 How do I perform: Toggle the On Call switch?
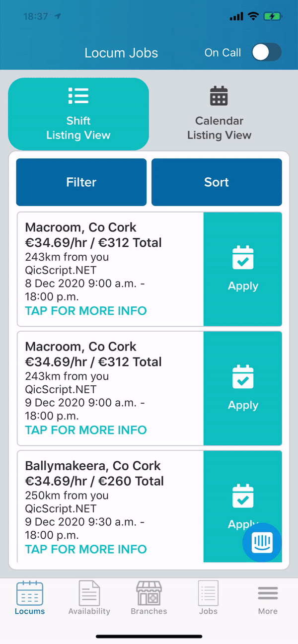pyautogui.click(x=266, y=53)
